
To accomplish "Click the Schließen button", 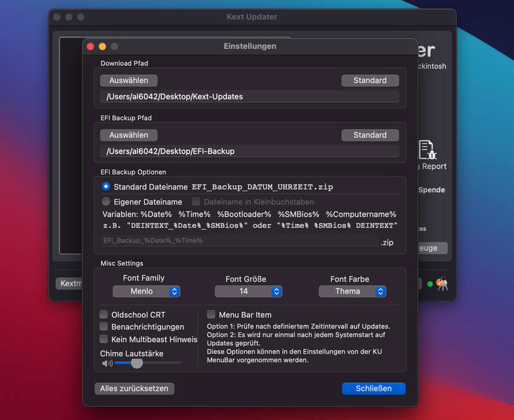I will tap(373, 388).
